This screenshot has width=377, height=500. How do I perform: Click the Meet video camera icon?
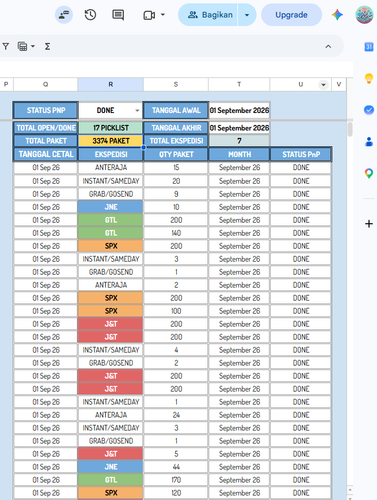149,15
